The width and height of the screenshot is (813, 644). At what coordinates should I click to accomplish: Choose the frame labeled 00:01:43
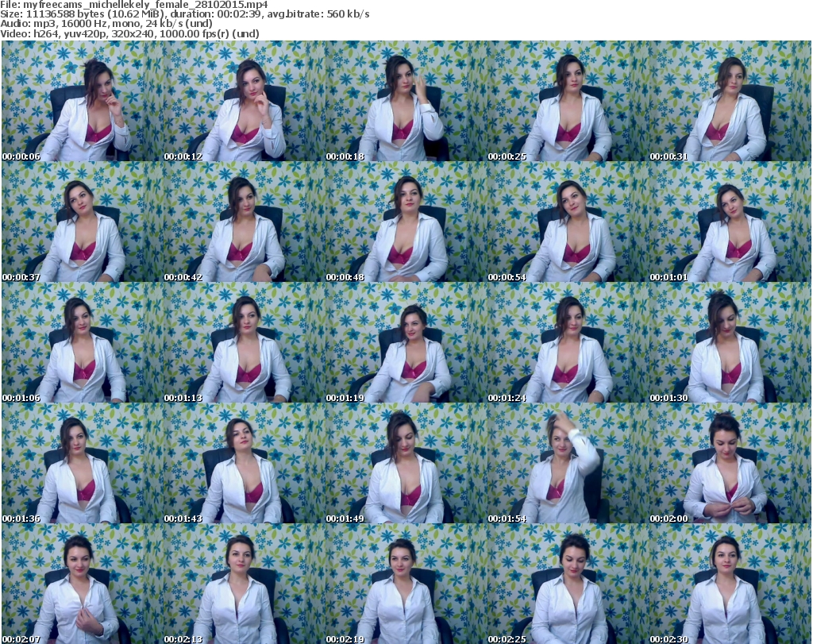[245, 464]
